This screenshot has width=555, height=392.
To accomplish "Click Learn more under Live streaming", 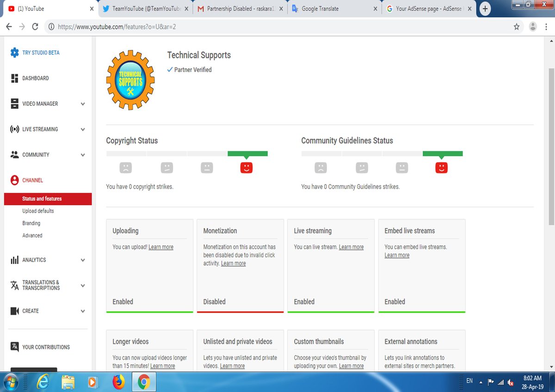I will coord(351,247).
